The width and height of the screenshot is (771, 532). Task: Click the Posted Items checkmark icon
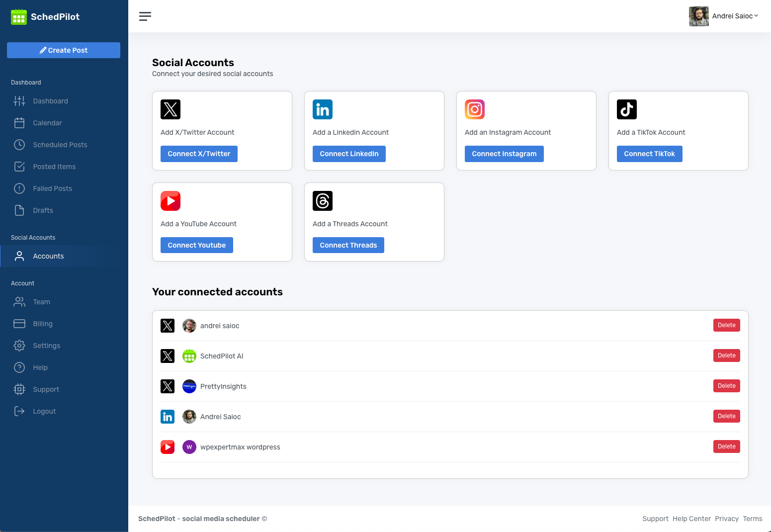19,167
